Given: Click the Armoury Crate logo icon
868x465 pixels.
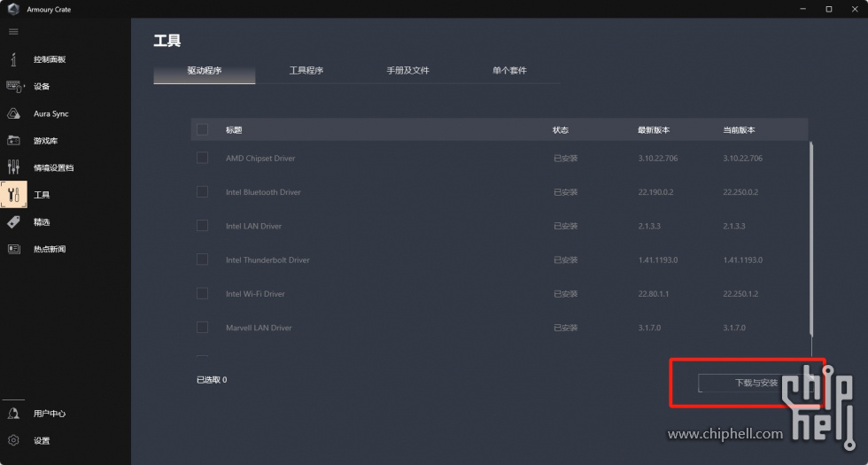Looking at the screenshot, I should pyautogui.click(x=13, y=9).
